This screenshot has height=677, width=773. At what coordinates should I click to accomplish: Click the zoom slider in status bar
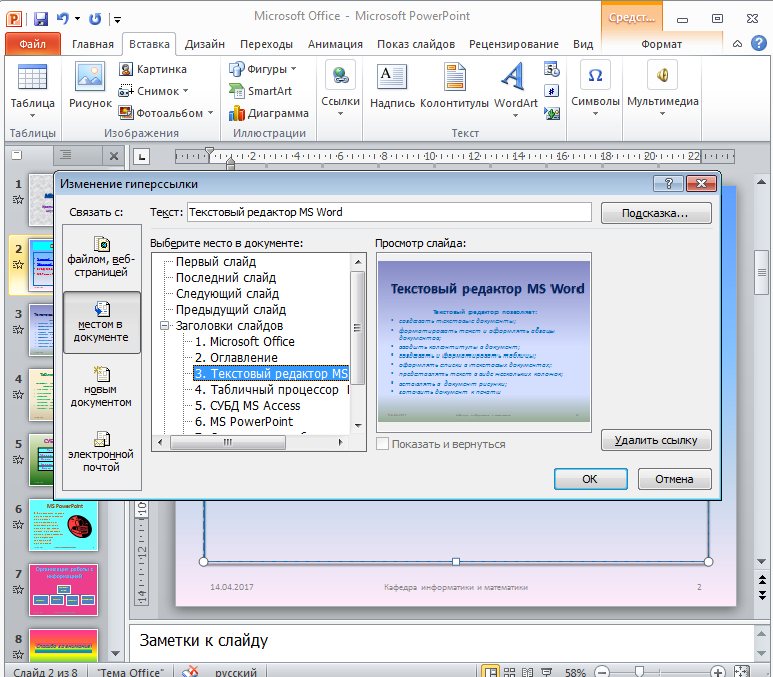click(639, 672)
